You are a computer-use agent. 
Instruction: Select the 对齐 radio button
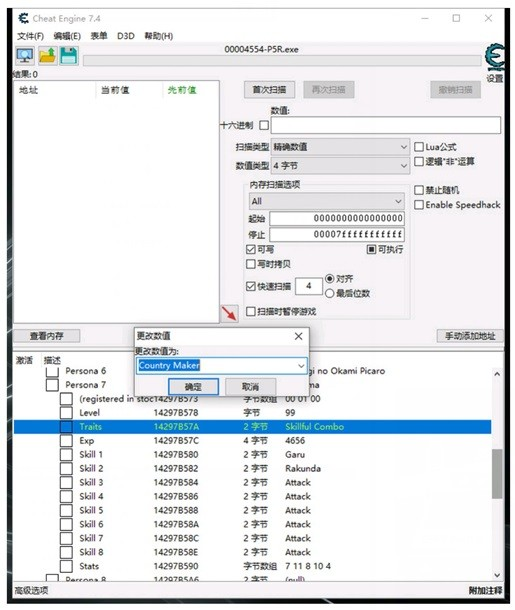pos(329,279)
